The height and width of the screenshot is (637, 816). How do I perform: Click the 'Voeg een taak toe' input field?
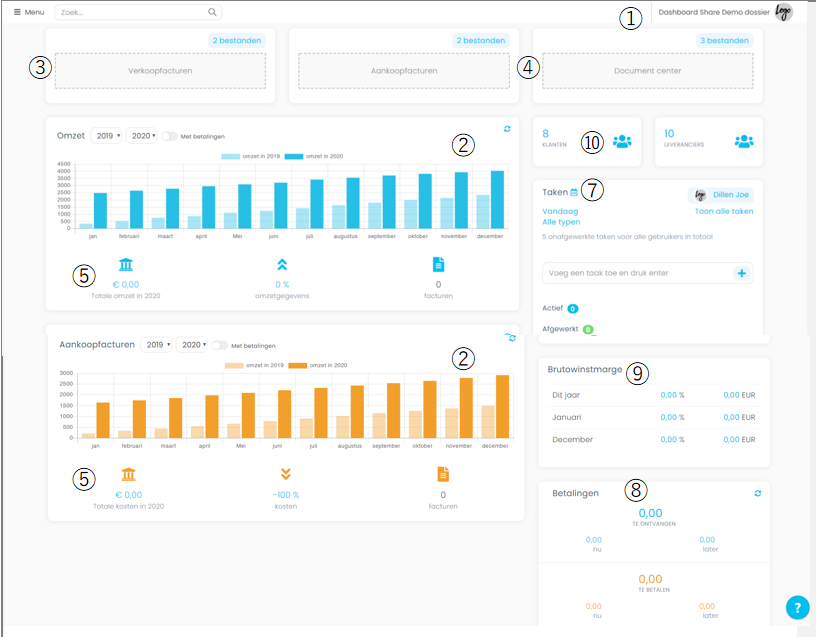click(635, 273)
